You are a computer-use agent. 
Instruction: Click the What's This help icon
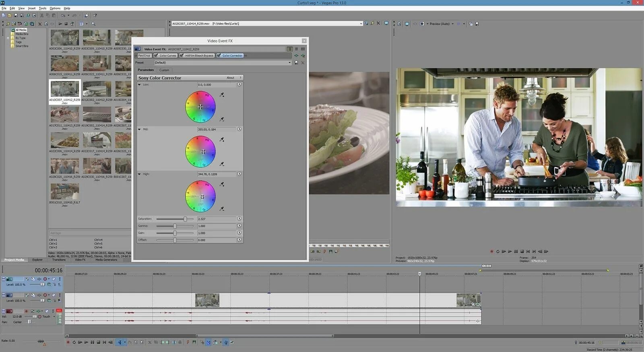[95, 15]
